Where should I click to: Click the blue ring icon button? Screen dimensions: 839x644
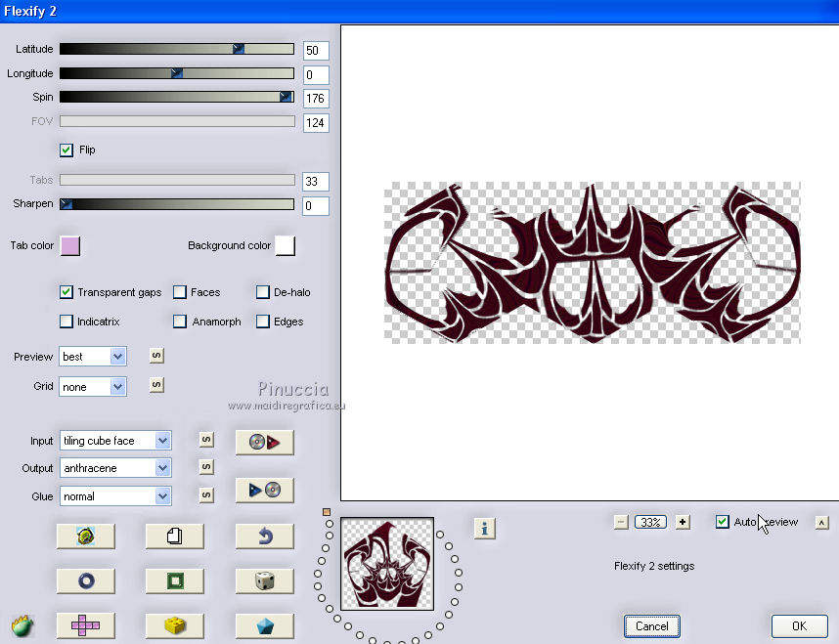pyautogui.click(x=86, y=580)
